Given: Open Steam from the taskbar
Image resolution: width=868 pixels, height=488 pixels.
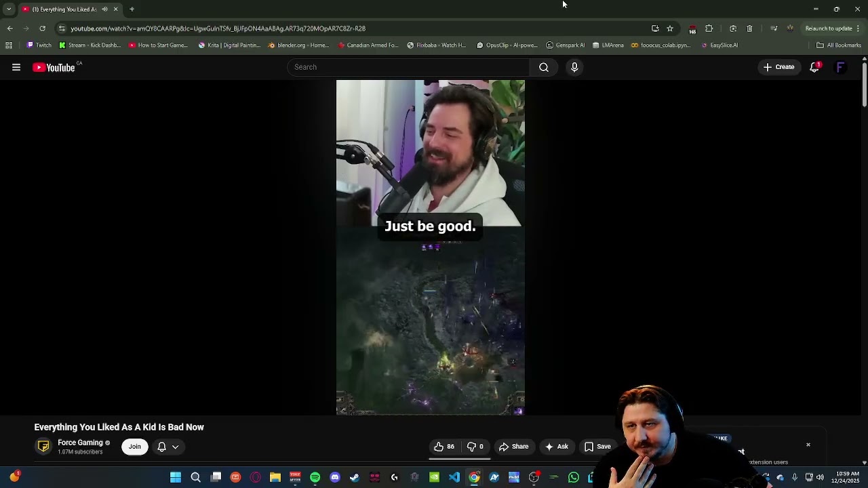Looking at the screenshot, I should pyautogui.click(x=355, y=478).
